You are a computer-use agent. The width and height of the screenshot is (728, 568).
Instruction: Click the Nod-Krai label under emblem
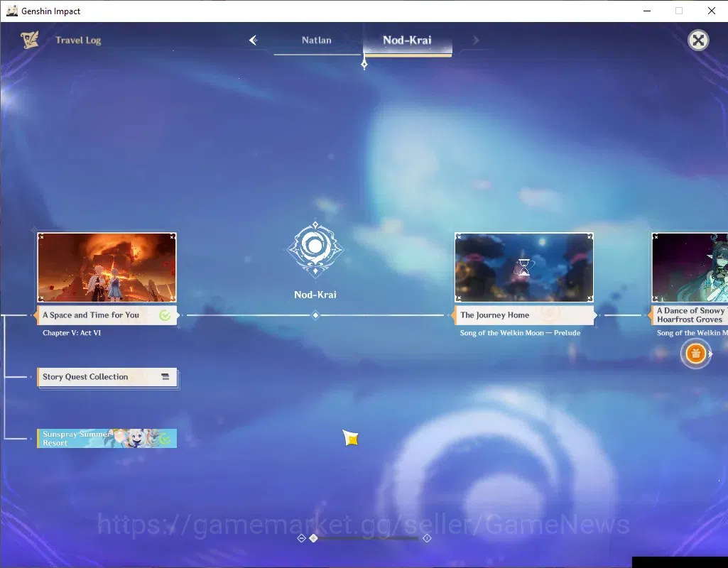[x=315, y=295]
